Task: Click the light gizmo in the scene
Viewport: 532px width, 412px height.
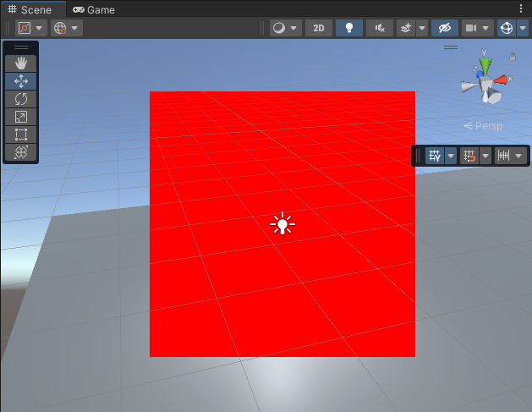Action: [282, 224]
